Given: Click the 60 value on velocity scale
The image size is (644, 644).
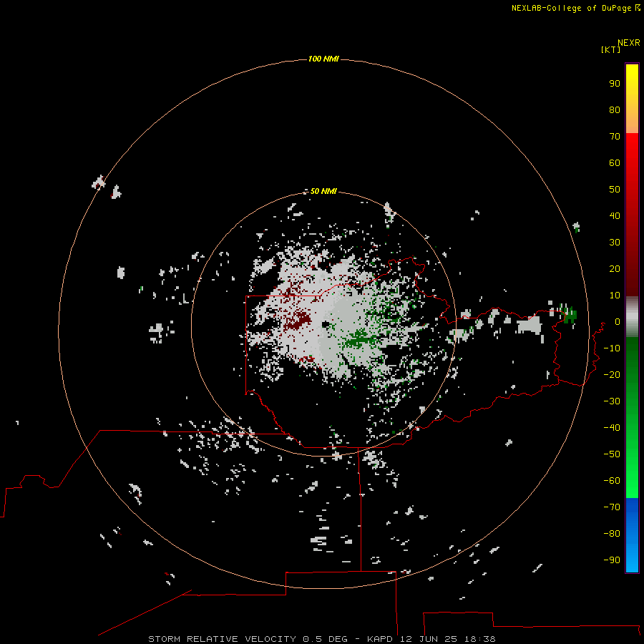Looking at the screenshot, I should point(615,163).
